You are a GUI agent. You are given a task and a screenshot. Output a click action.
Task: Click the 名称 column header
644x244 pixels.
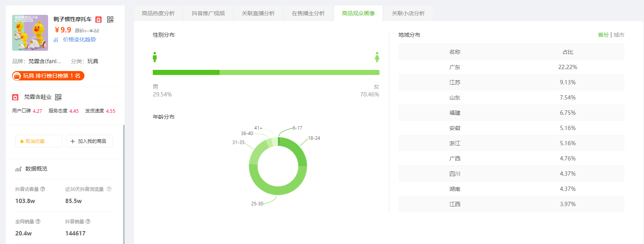[455, 52]
